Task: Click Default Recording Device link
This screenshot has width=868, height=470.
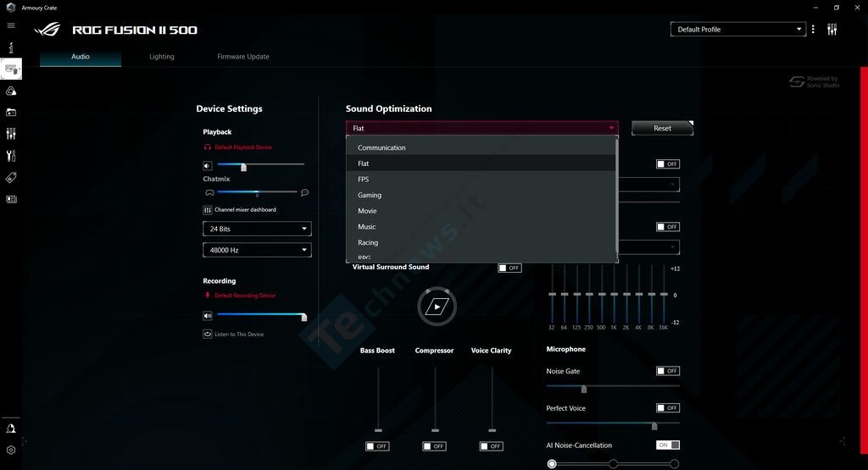Action: (x=245, y=296)
